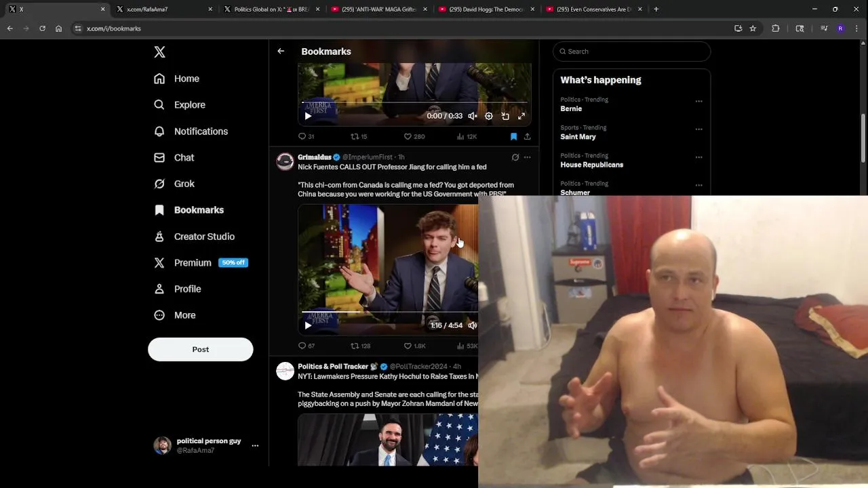
Task: Click political person guy avatar
Action: coord(162,445)
